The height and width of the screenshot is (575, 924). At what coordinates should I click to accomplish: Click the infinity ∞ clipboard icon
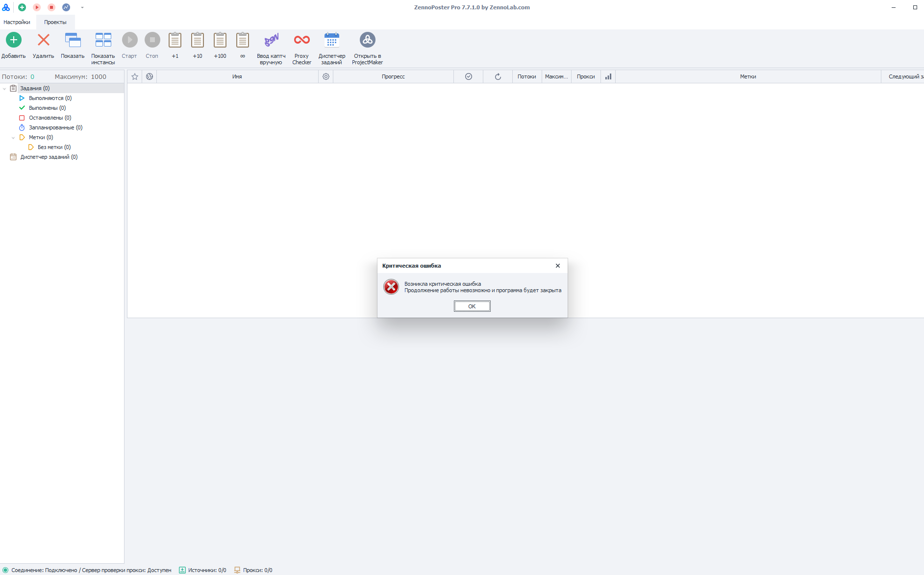coord(243,40)
